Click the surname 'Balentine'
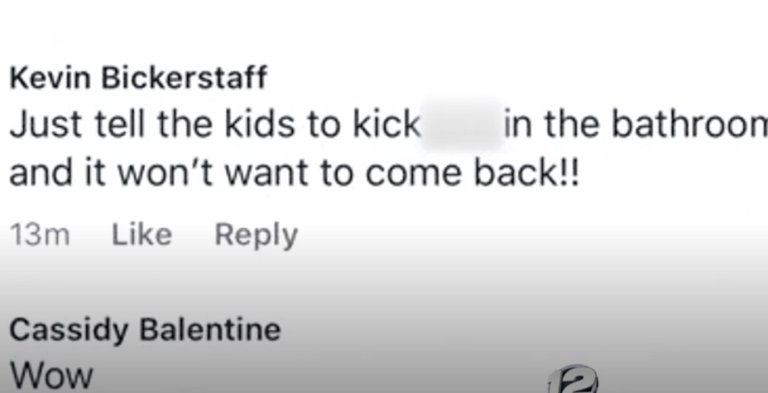The image size is (768, 393). coord(210,328)
